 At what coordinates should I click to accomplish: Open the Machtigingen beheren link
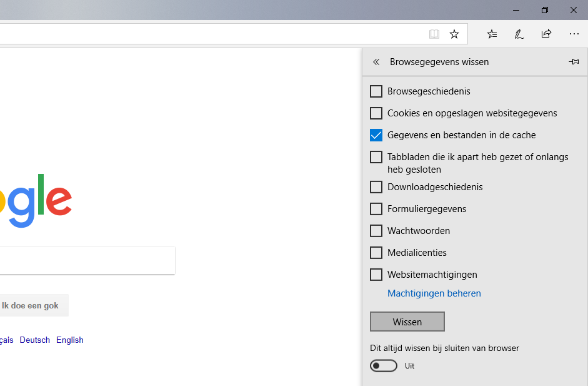coord(434,293)
